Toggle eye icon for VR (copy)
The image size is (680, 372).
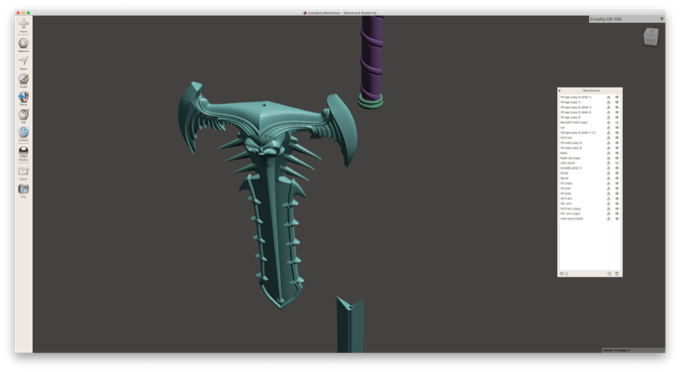click(617, 183)
